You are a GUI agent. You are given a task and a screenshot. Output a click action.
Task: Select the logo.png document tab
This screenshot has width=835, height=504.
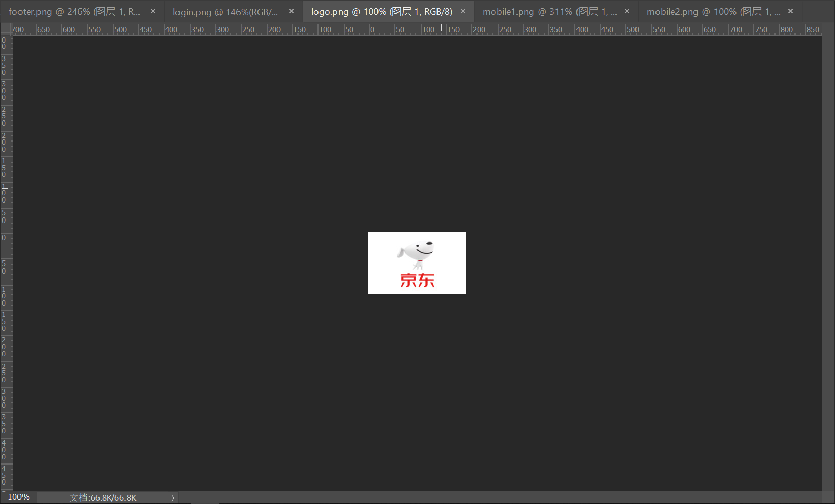(x=382, y=12)
